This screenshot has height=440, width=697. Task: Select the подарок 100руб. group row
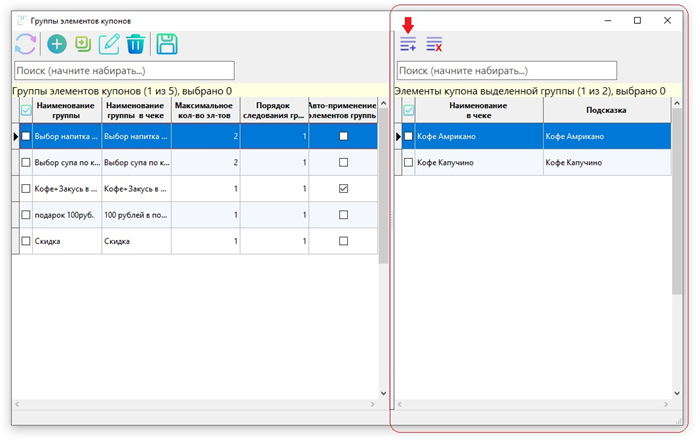[x=66, y=215]
